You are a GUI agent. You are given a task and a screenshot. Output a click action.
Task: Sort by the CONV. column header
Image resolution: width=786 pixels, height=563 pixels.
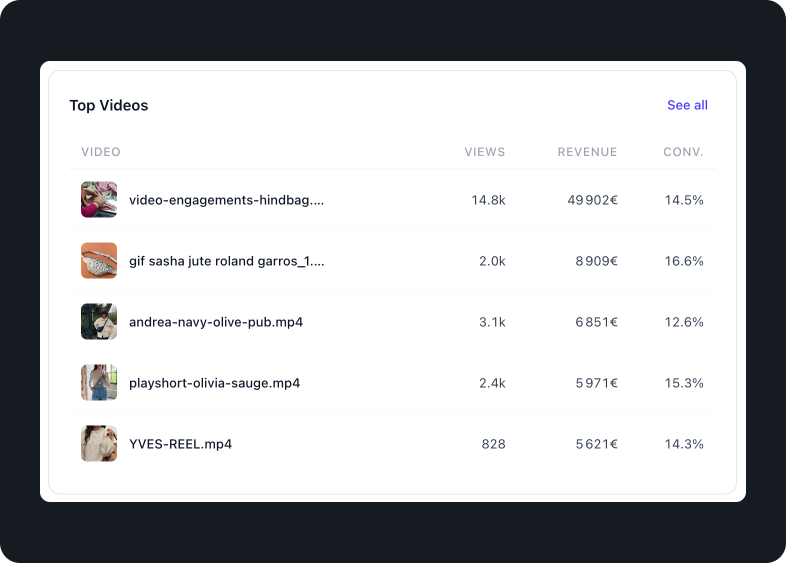683,152
